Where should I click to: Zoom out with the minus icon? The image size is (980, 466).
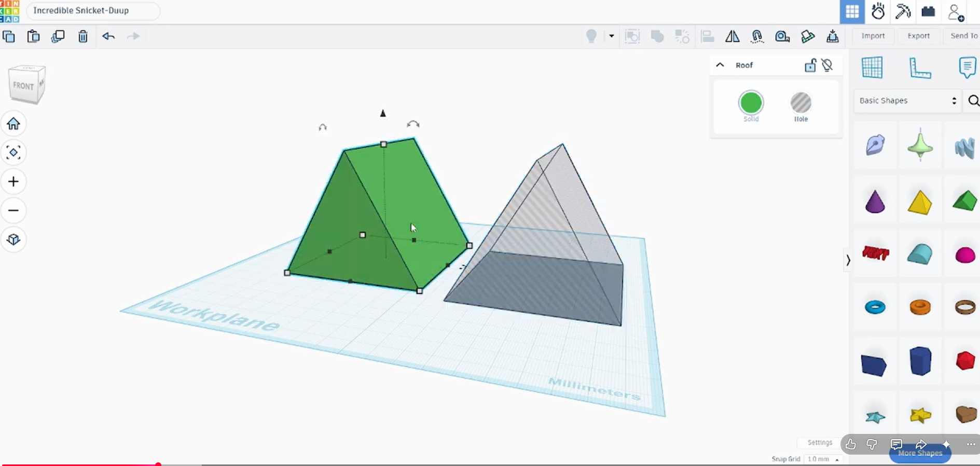(13, 210)
